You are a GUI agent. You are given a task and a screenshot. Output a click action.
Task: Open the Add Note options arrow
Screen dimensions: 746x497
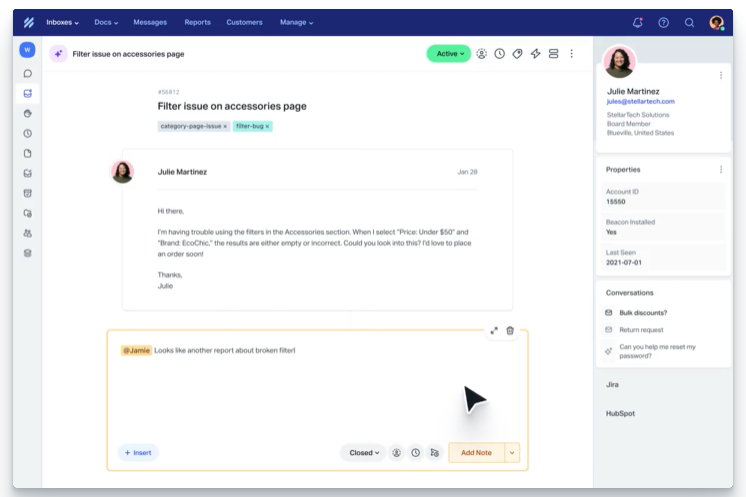point(512,453)
